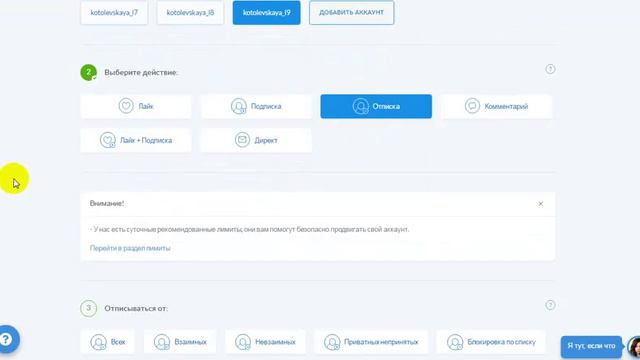Click the support agent avatar
The image size is (640, 360).
(x=634, y=347)
